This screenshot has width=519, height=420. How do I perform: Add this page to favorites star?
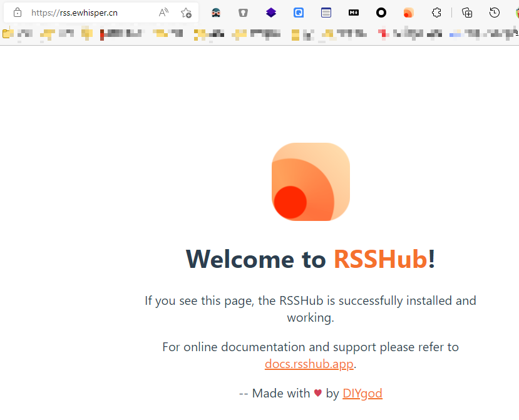186,13
